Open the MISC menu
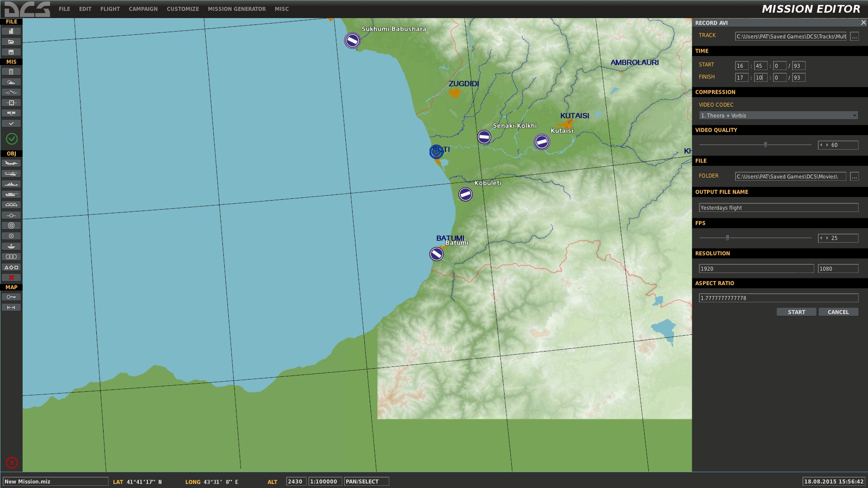 coord(282,9)
